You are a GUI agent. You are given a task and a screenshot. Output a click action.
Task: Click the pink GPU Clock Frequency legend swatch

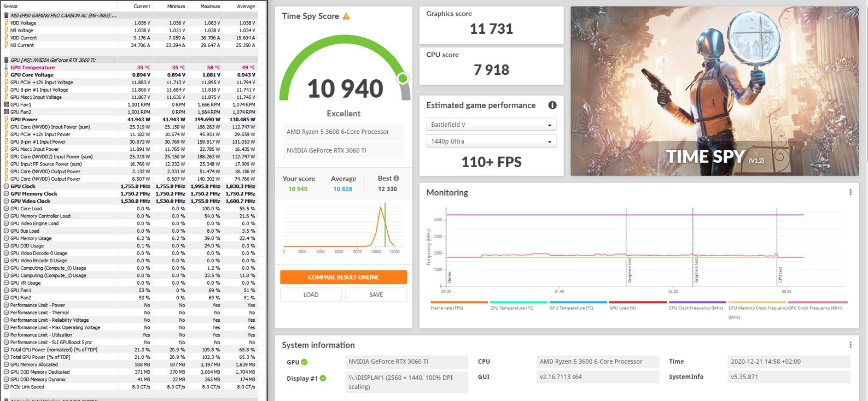pos(818,302)
